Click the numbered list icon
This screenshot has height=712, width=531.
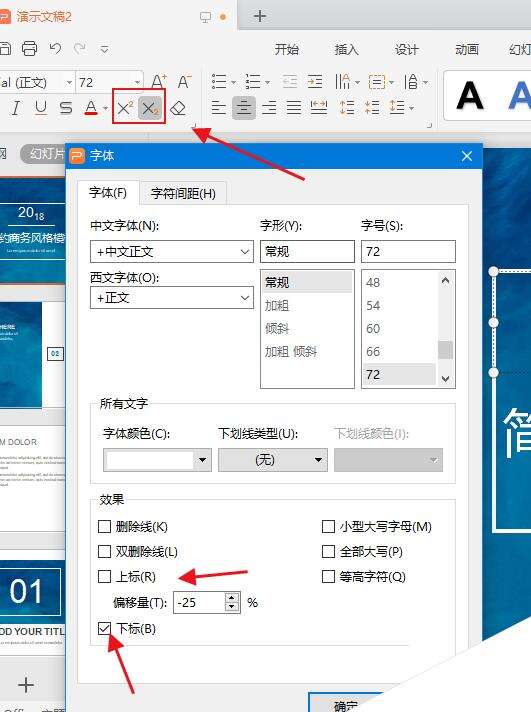point(253,82)
